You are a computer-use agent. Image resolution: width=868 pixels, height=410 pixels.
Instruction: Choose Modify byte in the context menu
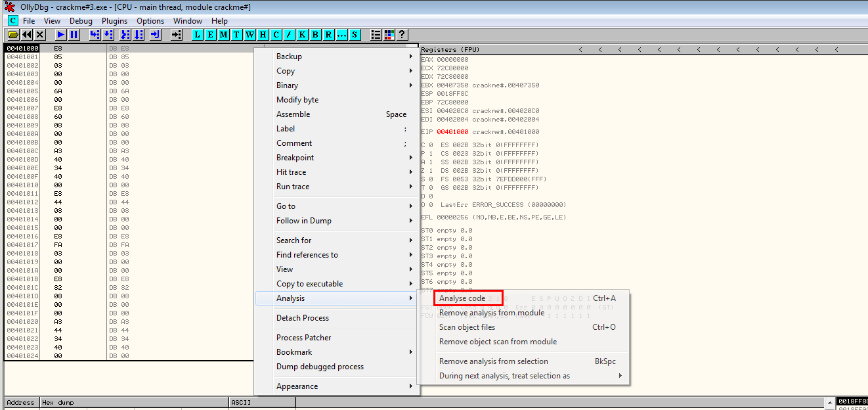point(297,100)
